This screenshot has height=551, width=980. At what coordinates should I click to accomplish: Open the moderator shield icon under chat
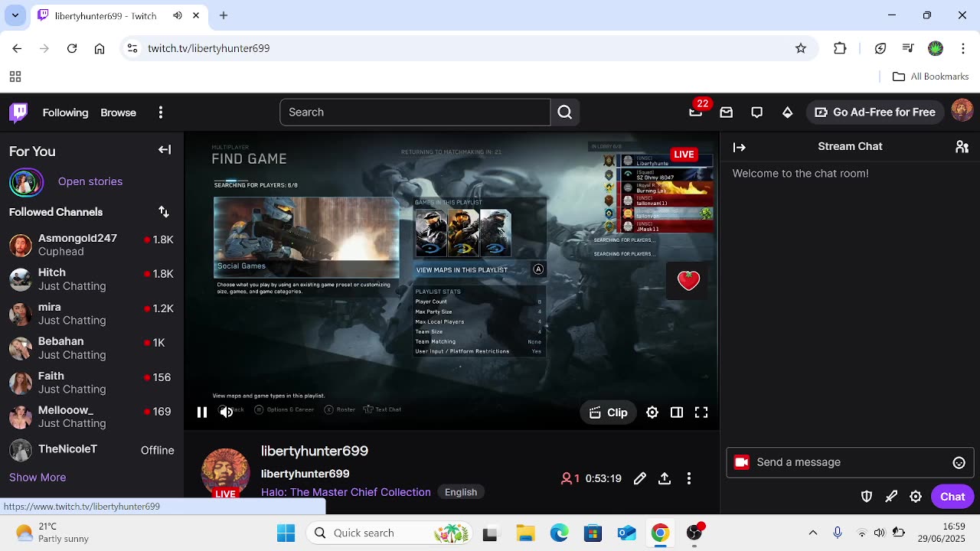coord(867,497)
